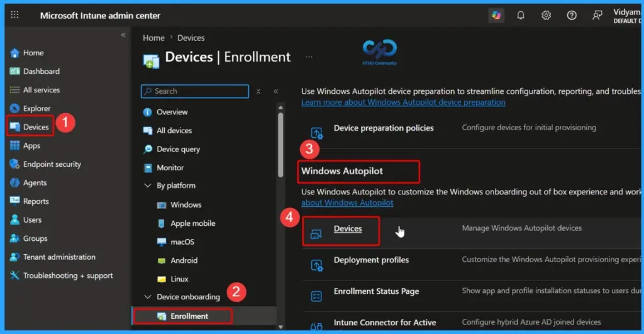Collapse the Devices blade menu with the chevrons
The image size is (644, 334).
point(276,91)
